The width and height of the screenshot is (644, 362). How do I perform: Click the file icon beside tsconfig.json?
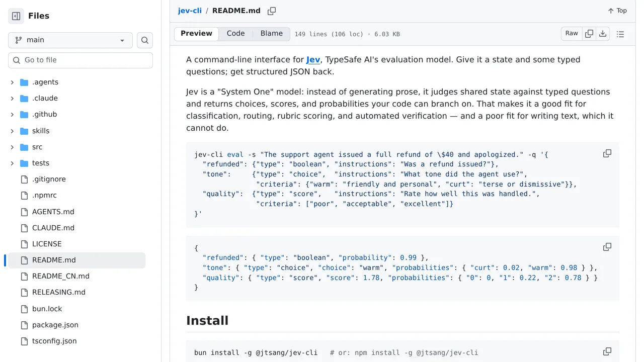(x=24, y=341)
